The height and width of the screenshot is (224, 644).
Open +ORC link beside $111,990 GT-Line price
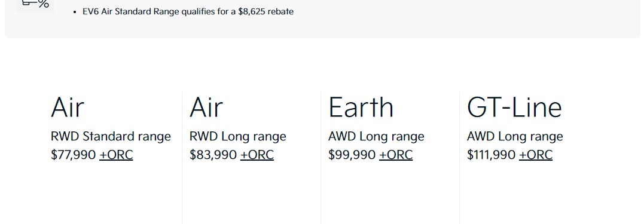pos(536,155)
